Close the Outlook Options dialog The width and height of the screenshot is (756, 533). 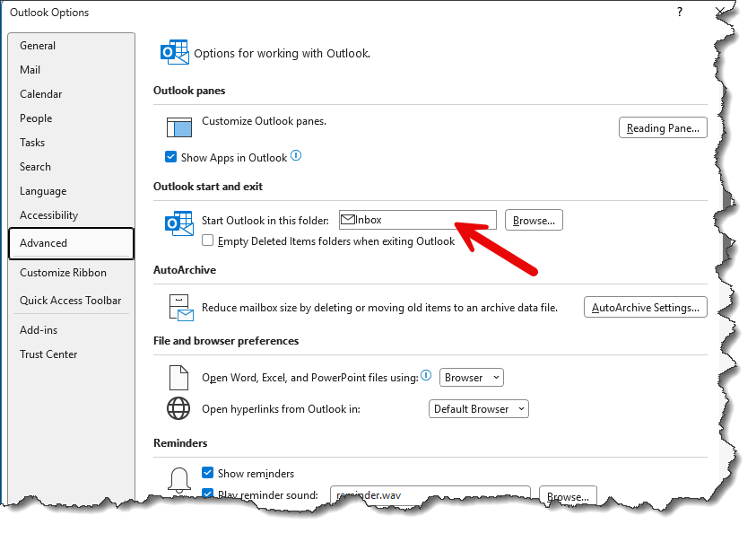pyautogui.click(x=720, y=12)
